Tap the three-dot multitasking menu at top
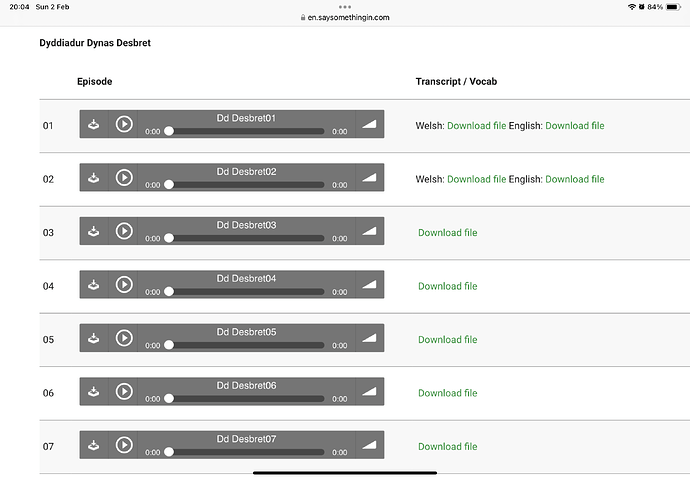This screenshot has width=690, height=479. 345,7
